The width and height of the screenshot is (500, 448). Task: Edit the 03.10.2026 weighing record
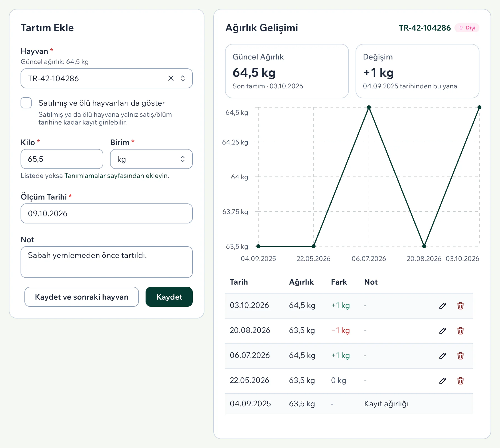point(443,306)
